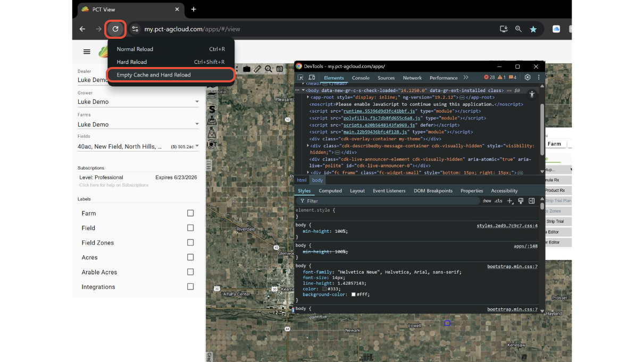
Task: Choose Empty Cache and Hard Reload
Action: (x=171, y=75)
